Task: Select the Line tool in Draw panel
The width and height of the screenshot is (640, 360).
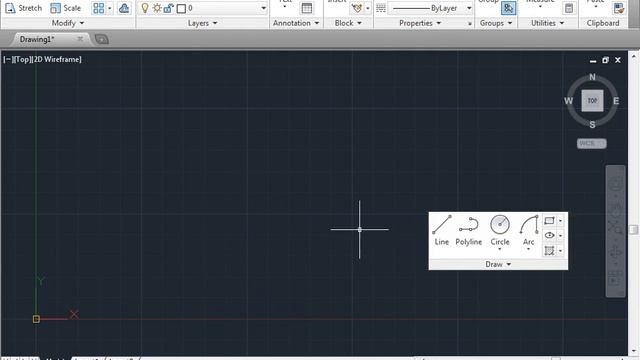Action: click(442, 231)
